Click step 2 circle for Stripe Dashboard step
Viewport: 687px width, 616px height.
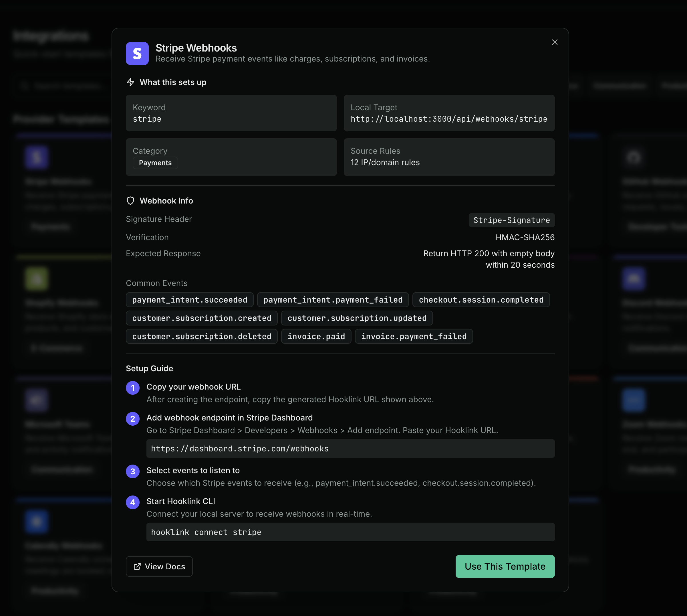[133, 419]
